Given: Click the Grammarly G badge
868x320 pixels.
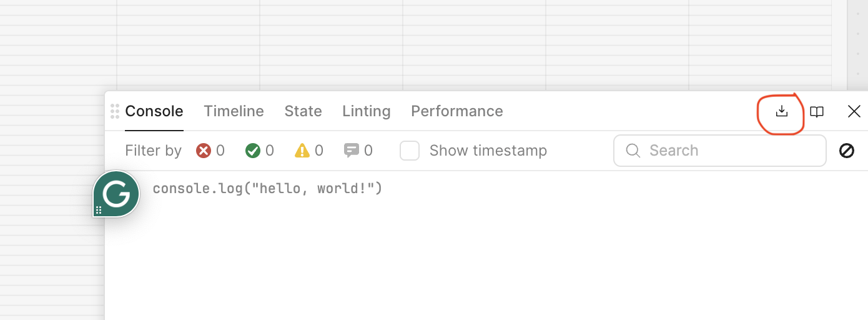Looking at the screenshot, I should click(x=116, y=194).
